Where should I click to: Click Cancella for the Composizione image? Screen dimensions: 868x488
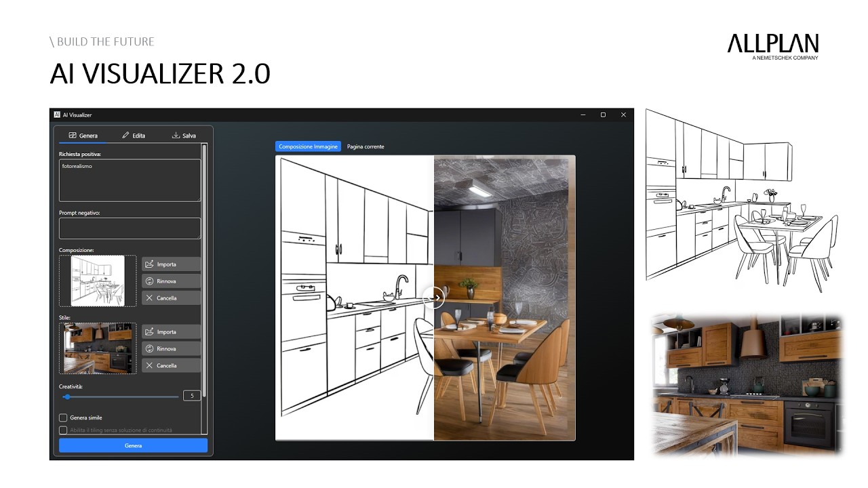click(x=171, y=298)
